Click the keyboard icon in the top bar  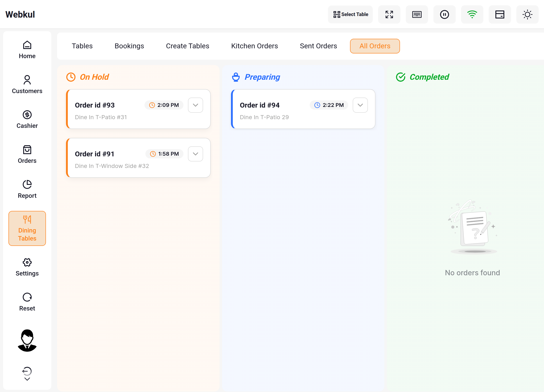[x=417, y=14]
